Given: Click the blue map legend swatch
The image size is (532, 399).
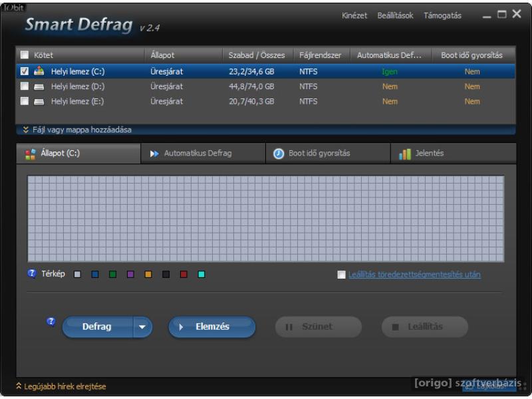Looking at the screenshot, I should (95, 274).
